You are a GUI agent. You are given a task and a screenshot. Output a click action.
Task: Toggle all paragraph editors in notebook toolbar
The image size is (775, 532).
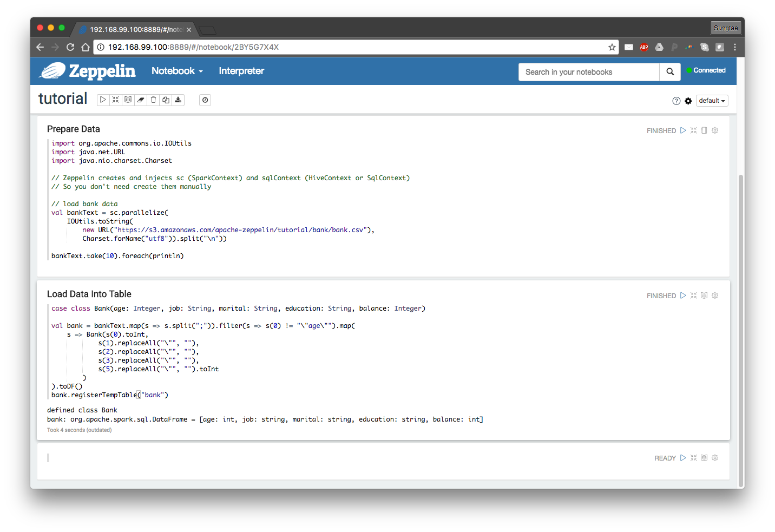click(115, 100)
